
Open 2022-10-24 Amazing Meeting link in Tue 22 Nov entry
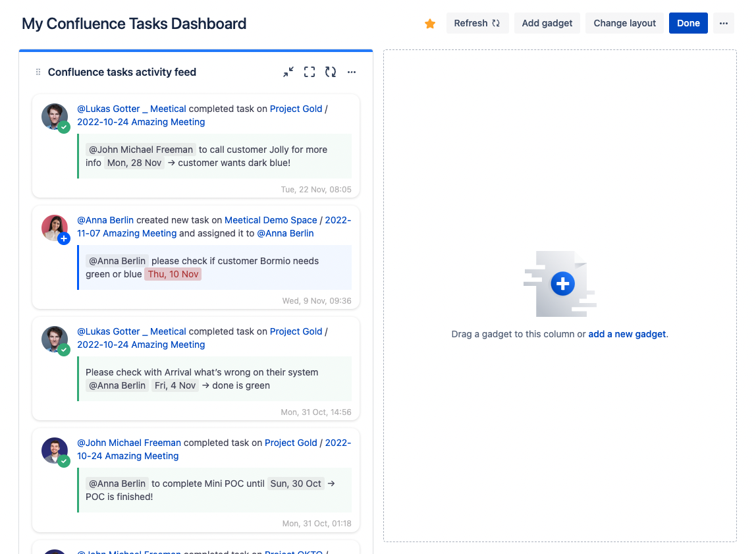tap(141, 122)
